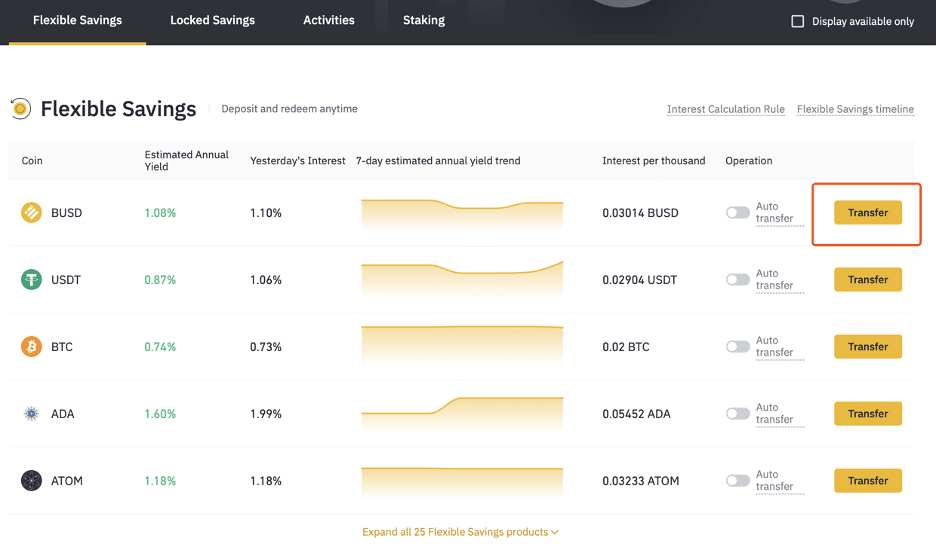Click the ADA 1.60% estimated annual yield
This screenshot has width=936, height=544.
(160, 413)
